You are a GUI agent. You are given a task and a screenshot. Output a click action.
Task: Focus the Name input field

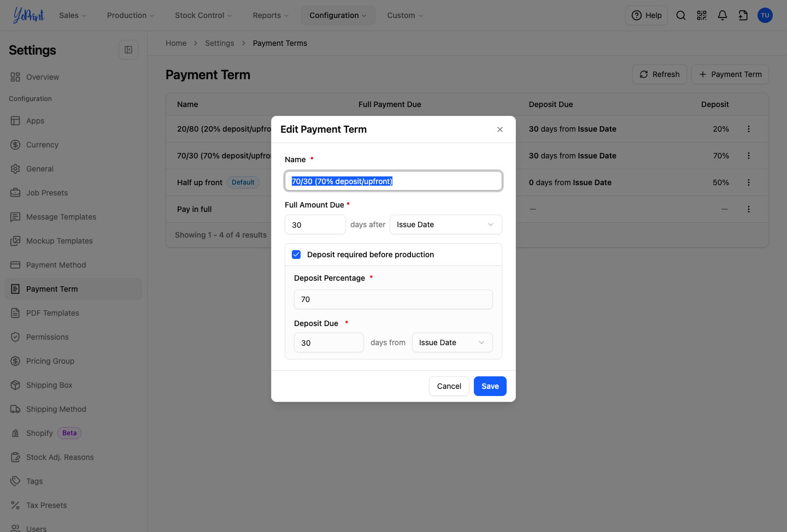[393, 181]
